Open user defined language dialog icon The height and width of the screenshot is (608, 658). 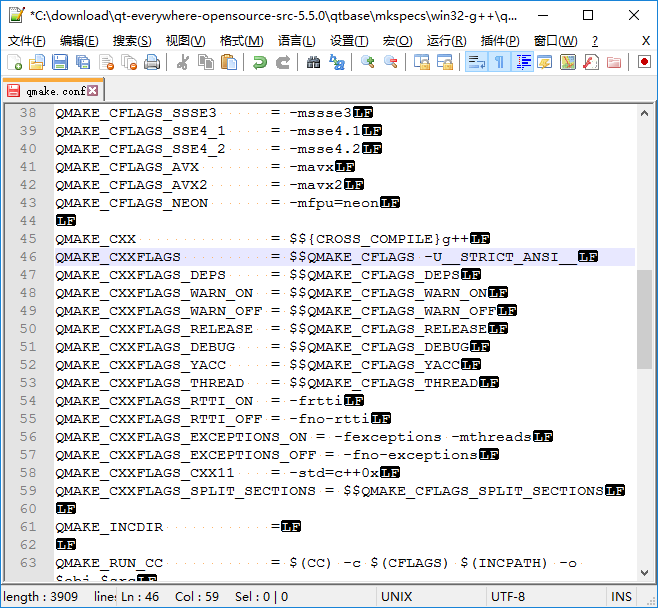pos(545,63)
